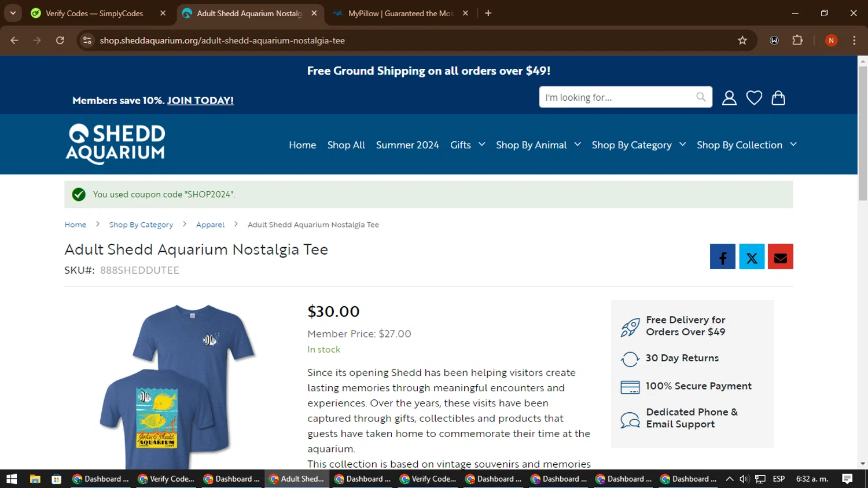Click the ESP language indicator
868x488 pixels.
point(779,479)
